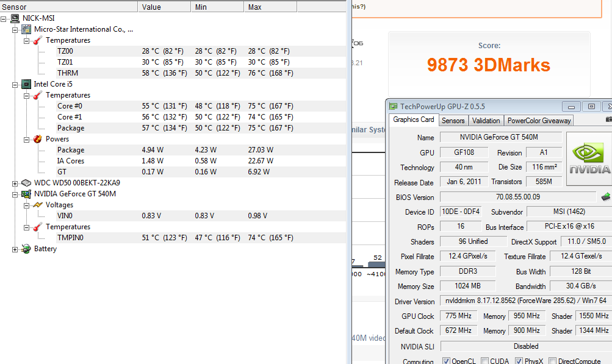Collapse Temperatures under Micro-Star International
This screenshot has height=364, width=612.
coord(26,41)
